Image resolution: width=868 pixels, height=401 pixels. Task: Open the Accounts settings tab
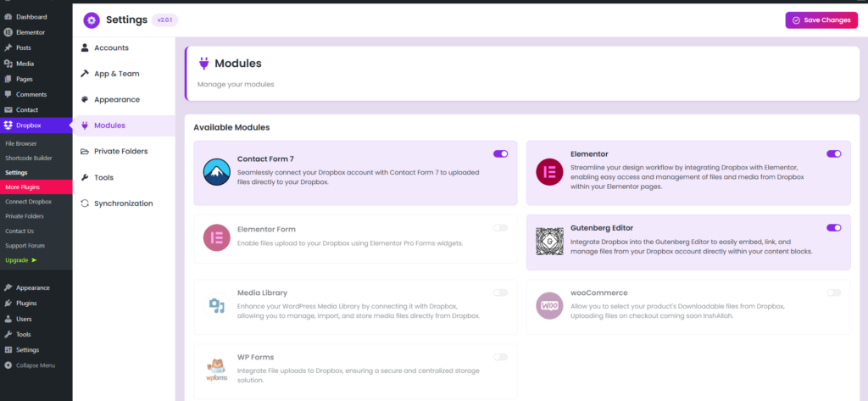(124, 47)
